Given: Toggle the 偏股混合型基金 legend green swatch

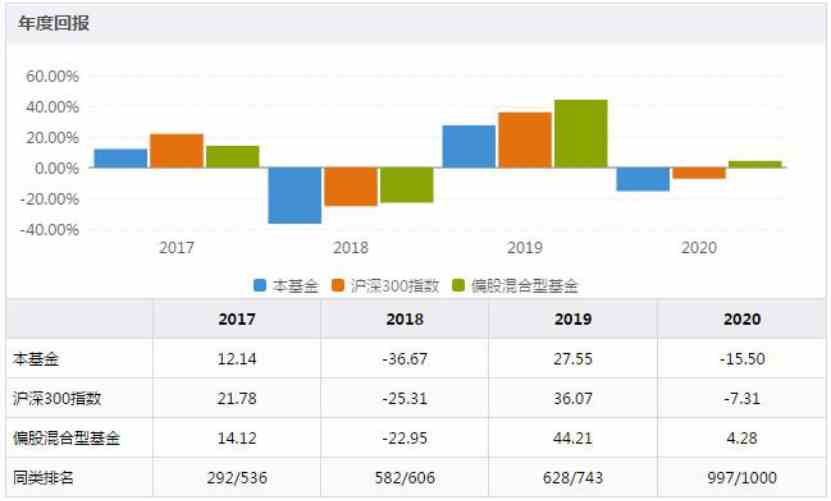Looking at the screenshot, I should click(458, 285).
